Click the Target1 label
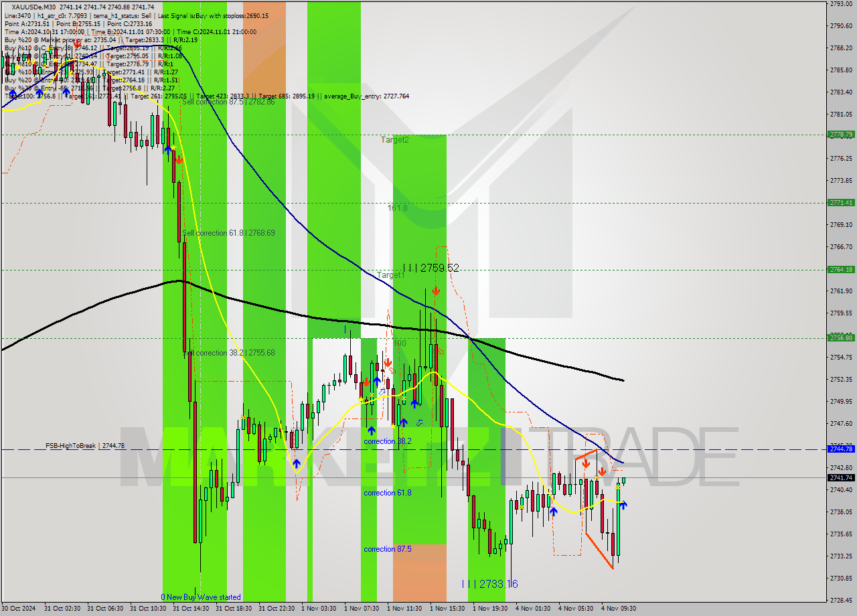The height and width of the screenshot is (616, 857). (x=391, y=275)
